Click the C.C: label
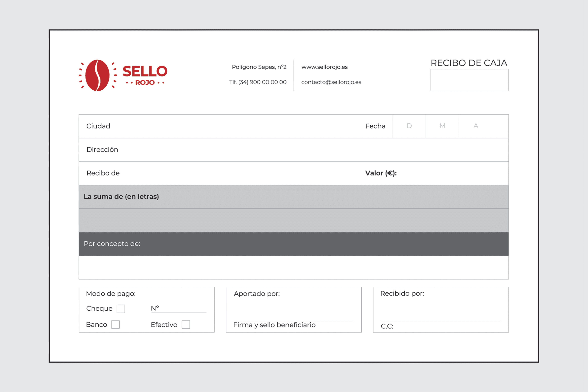The width and height of the screenshot is (588, 392). (x=387, y=326)
